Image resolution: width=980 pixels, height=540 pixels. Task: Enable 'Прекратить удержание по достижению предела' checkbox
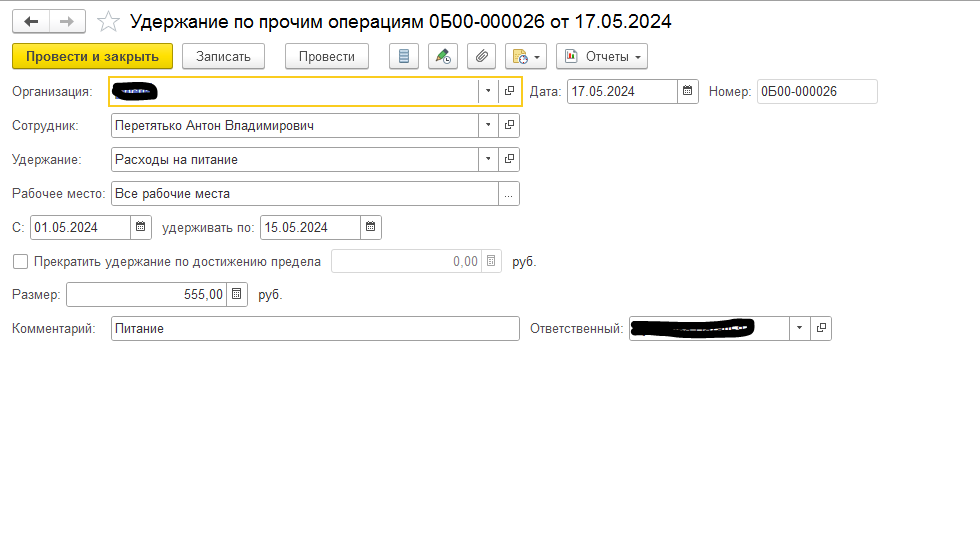point(20,262)
